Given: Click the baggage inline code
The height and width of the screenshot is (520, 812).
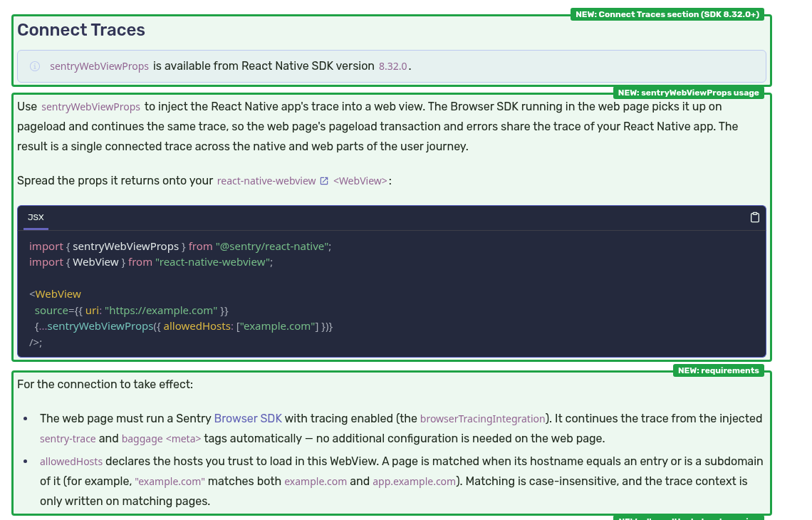Looking at the screenshot, I should [142, 439].
